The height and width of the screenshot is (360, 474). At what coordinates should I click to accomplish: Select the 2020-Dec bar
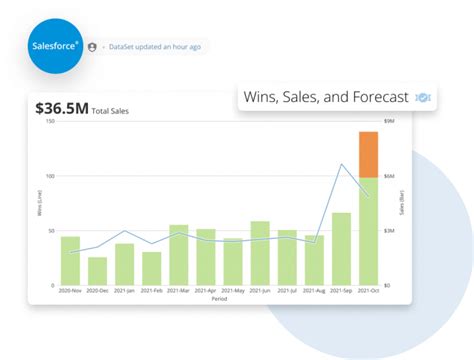[x=97, y=271]
